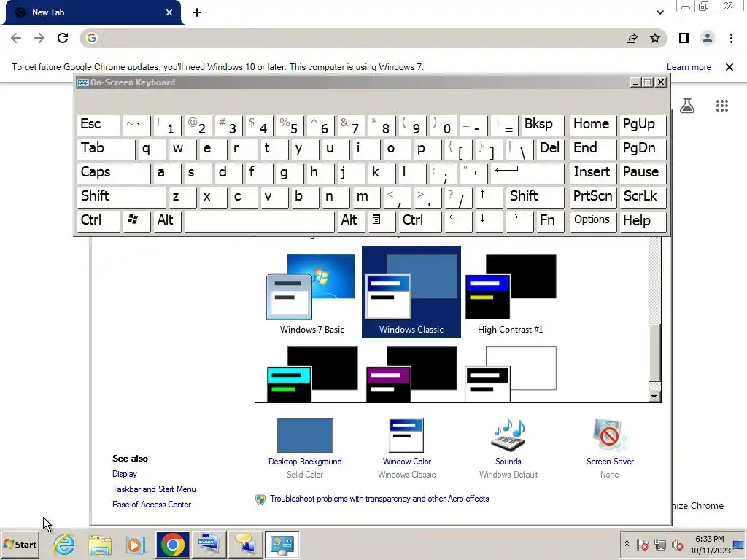The image size is (747, 560).
Task: Open the Google apps grid
Action: pyautogui.click(x=722, y=106)
